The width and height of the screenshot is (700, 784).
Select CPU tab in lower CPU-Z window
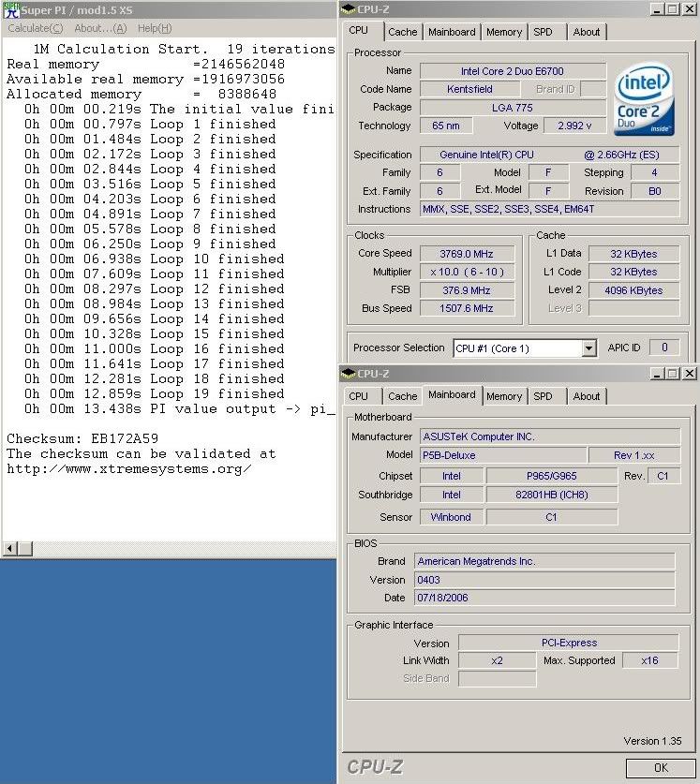358,396
